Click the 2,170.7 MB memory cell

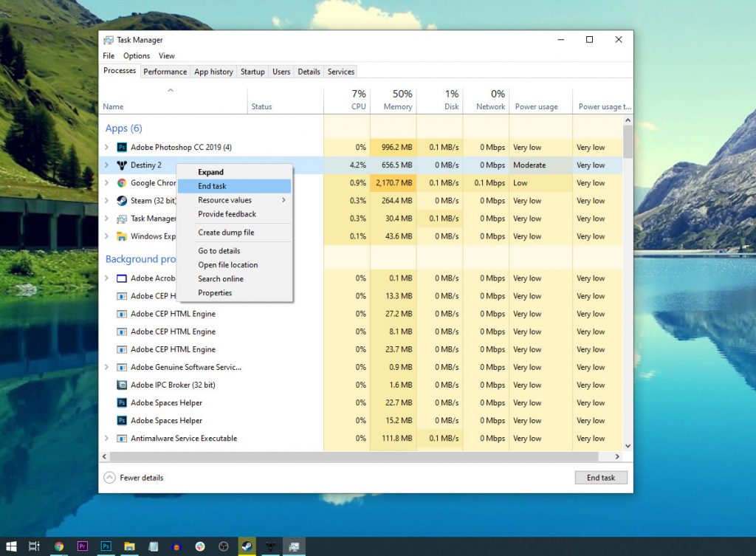(394, 183)
